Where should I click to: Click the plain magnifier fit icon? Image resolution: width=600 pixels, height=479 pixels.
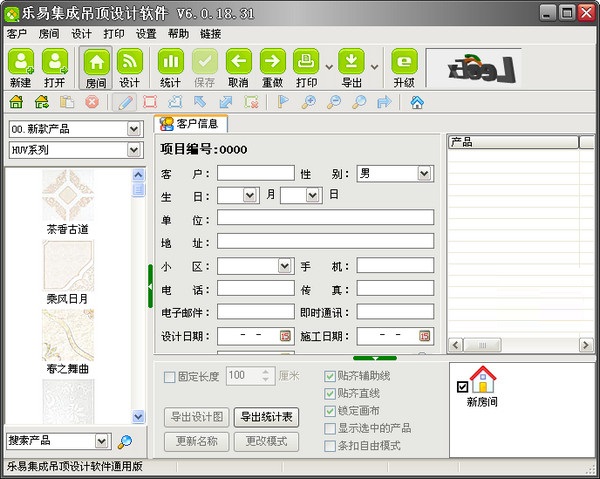(x=359, y=102)
